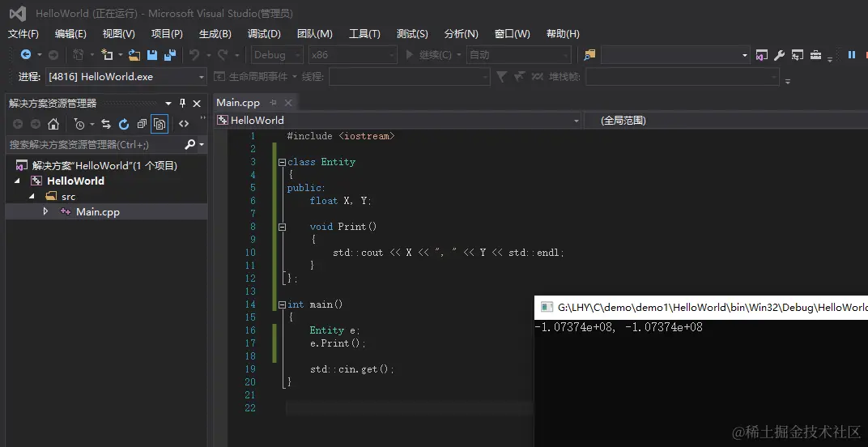Click the find combo box beside the folder-search icon
This screenshot has width=868, height=447.
pyautogui.click(x=675, y=54)
